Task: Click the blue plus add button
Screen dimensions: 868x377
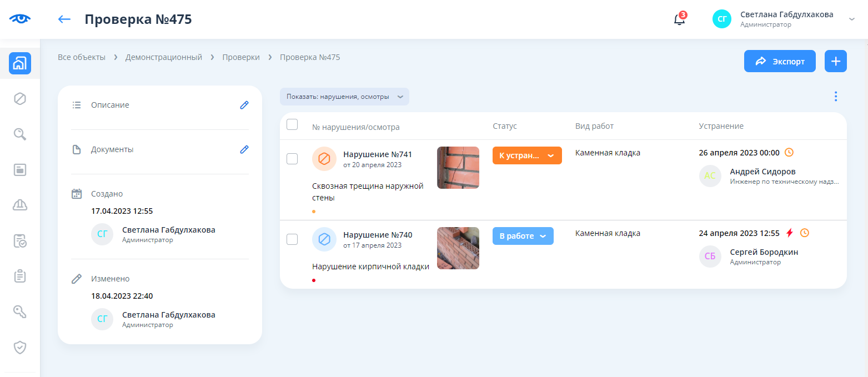Action: click(x=836, y=61)
